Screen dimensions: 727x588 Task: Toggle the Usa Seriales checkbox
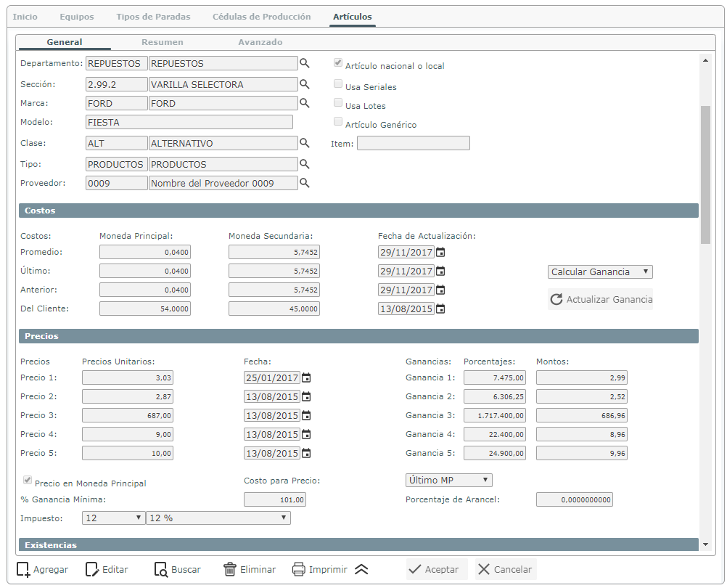[x=338, y=83]
